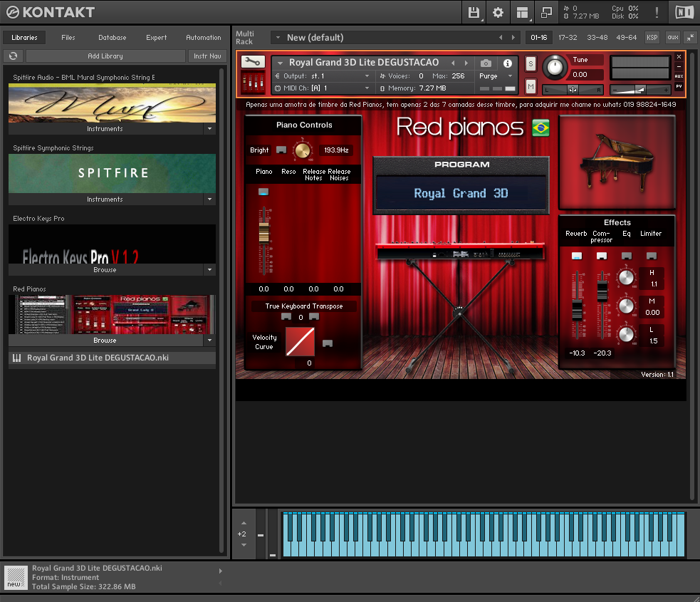Open the KSP multi script editor
Viewport: 700px width, 602px height.
[652, 38]
